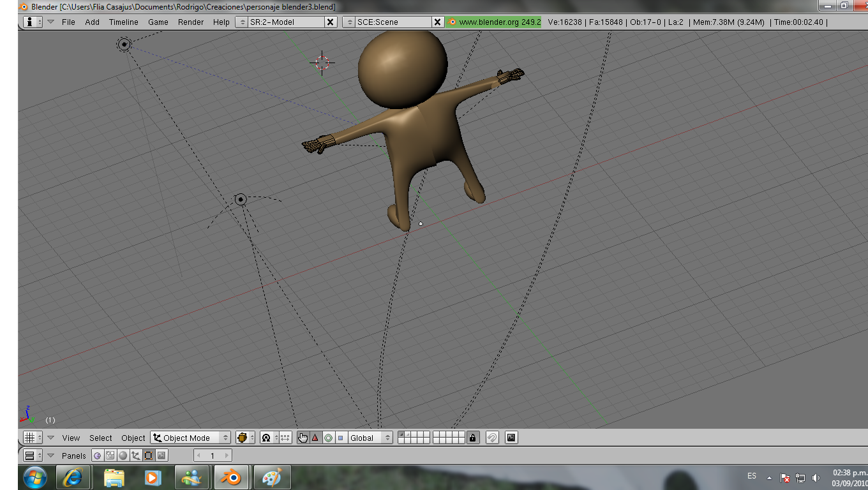Open the Help menu
The image size is (868, 490).
(x=221, y=22)
